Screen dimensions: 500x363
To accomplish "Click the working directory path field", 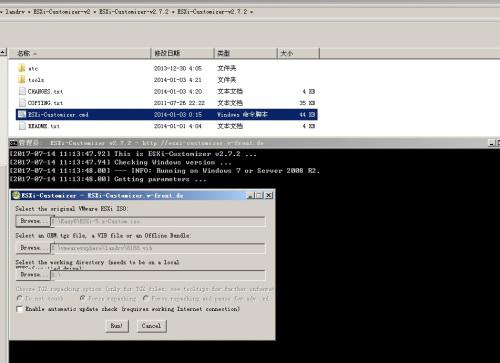I will coord(158,275).
